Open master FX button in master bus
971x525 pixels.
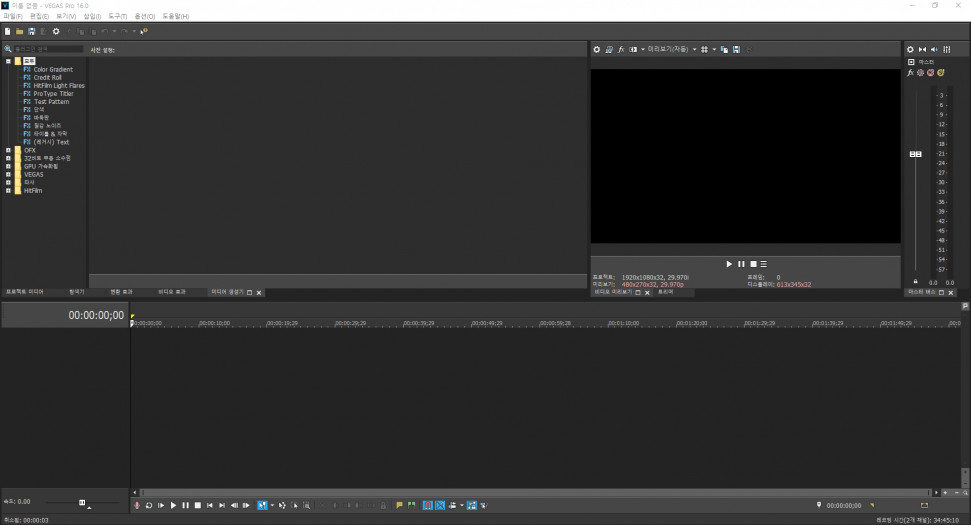coord(910,72)
